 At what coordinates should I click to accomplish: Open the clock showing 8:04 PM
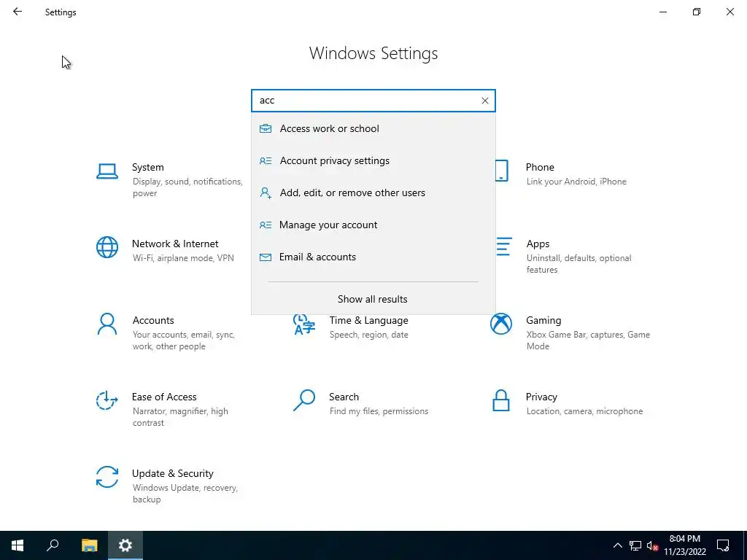click(x=684, y=545)
